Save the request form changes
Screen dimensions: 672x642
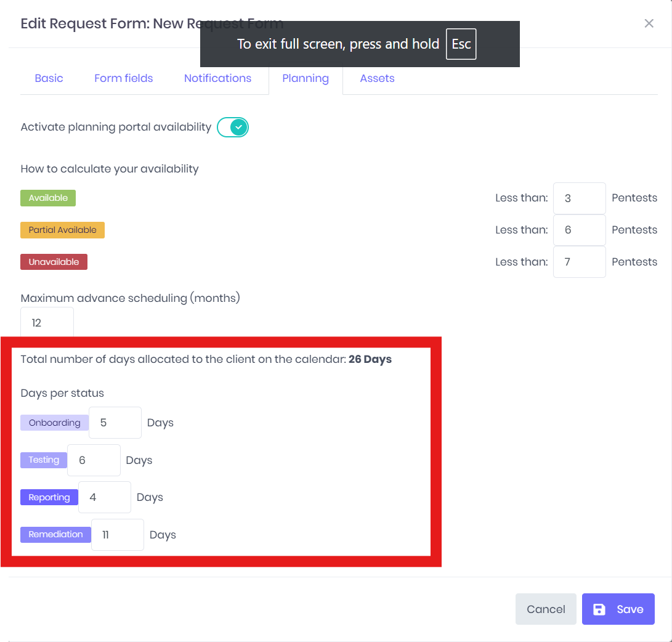click(x=618, y=609)
